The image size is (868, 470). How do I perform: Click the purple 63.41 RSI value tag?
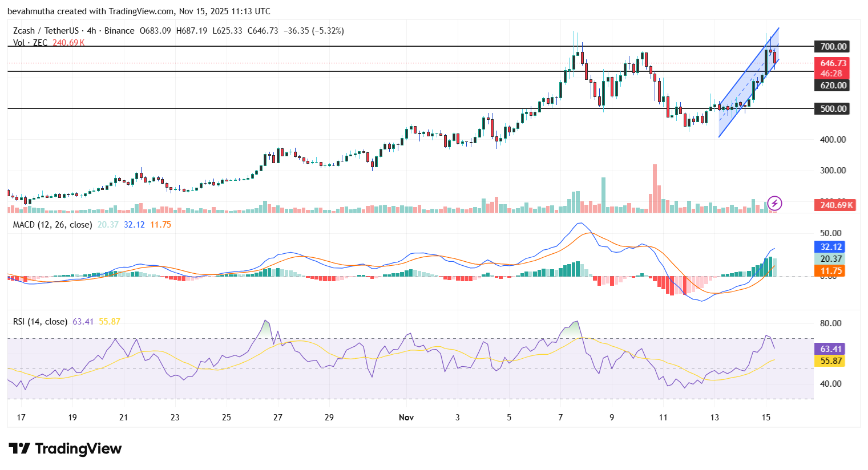831,349
